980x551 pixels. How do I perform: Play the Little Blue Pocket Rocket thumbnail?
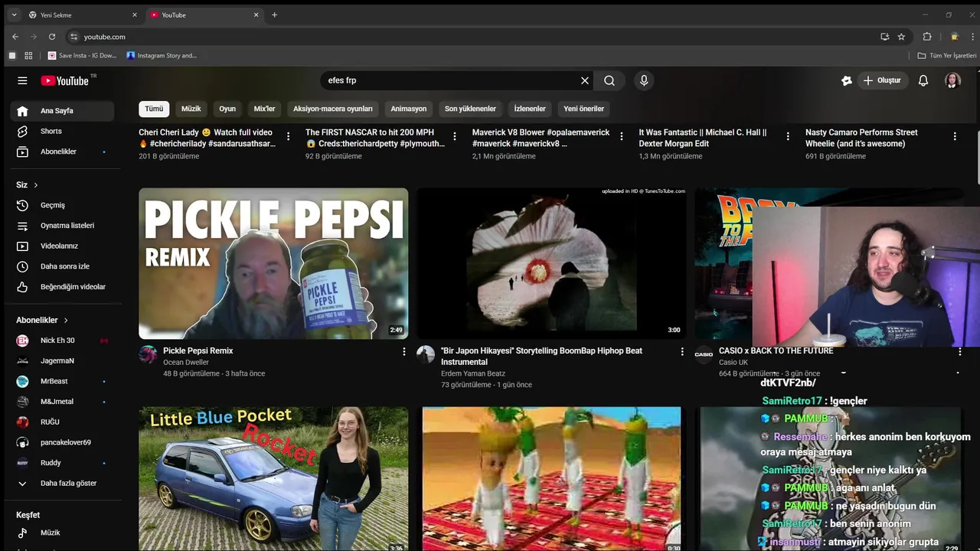coord(273,479)
